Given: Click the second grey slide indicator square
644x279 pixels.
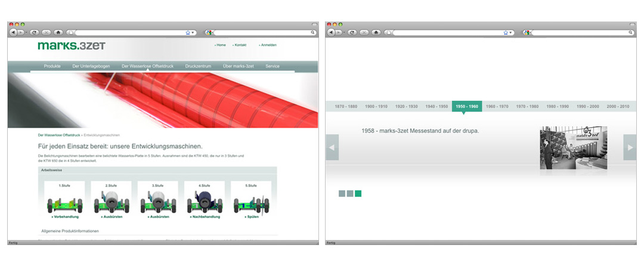Looking at the screenshot, I should click(350, 194).
